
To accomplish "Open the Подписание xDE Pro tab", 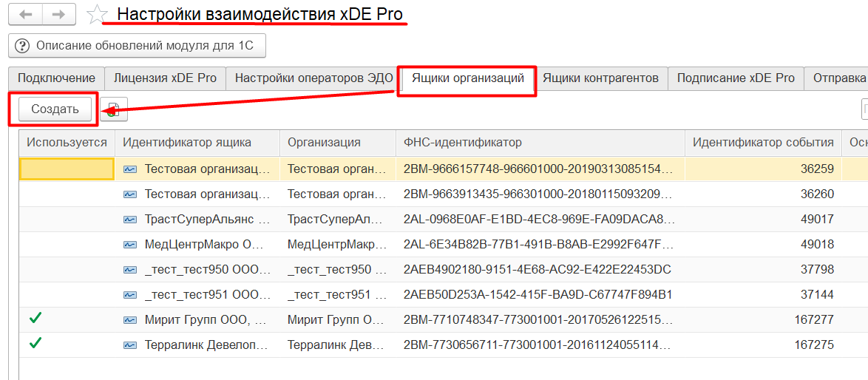I will point(736,78).
